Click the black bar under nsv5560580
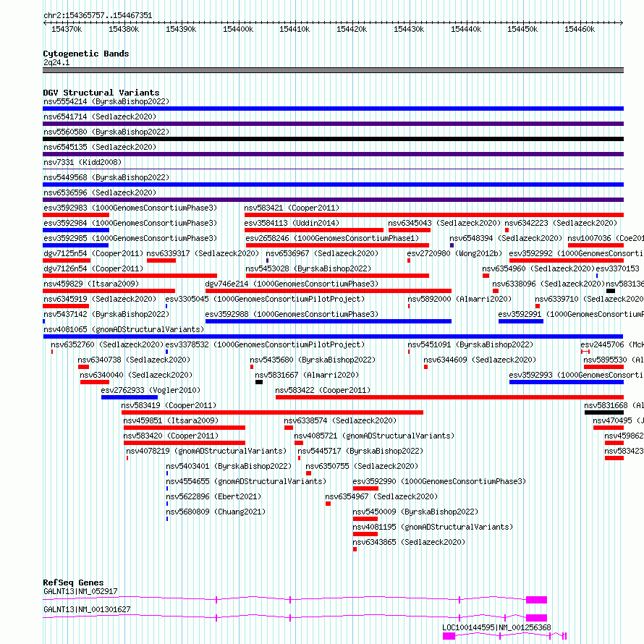644x644 pixels. tap(333, 139)
